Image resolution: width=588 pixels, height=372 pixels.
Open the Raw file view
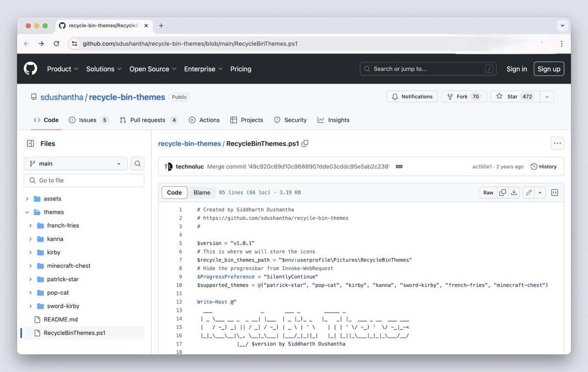489,193
